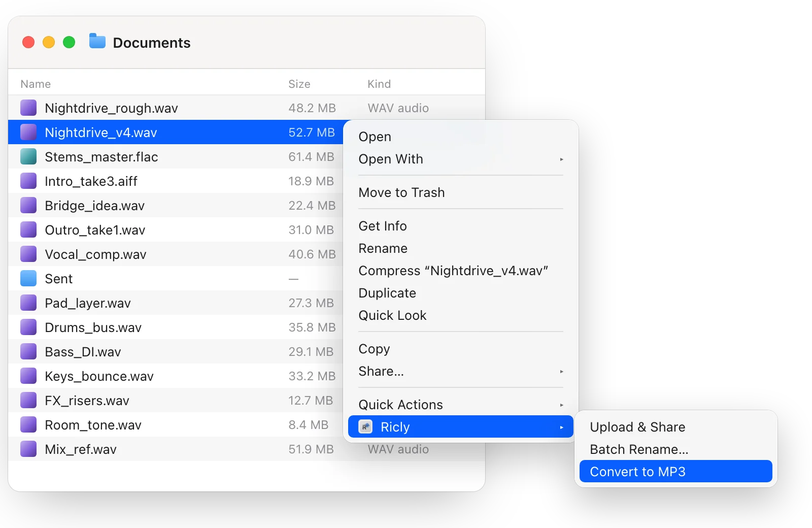Click the Documents window title text
The height and width of the screenshot is (528, 812).
pos(152,43)
